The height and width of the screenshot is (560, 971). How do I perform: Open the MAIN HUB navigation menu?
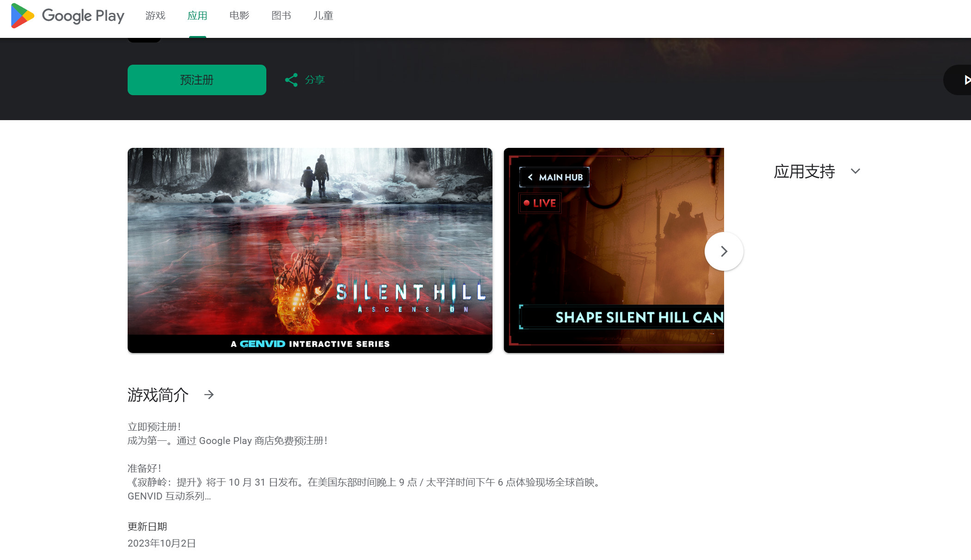(554, 177)
